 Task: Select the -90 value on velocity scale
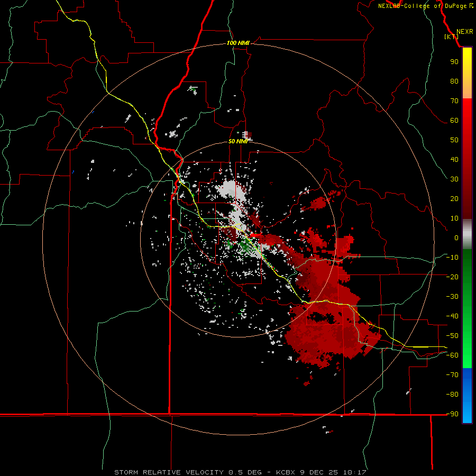click(x=452, y=414)
